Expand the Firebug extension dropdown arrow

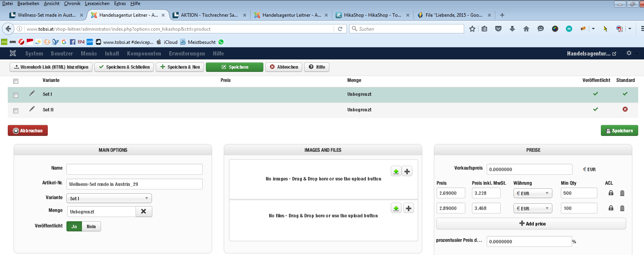tap(593, 29)
